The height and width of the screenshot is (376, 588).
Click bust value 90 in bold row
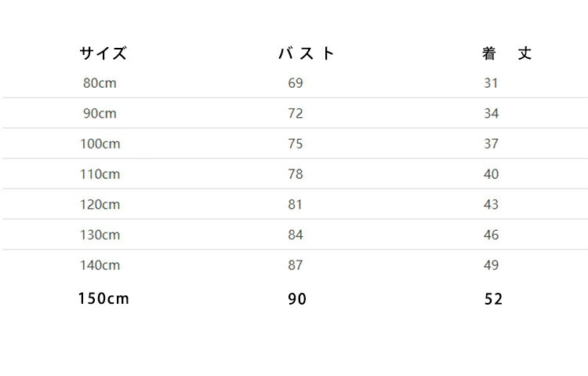[x=297, y=299]
